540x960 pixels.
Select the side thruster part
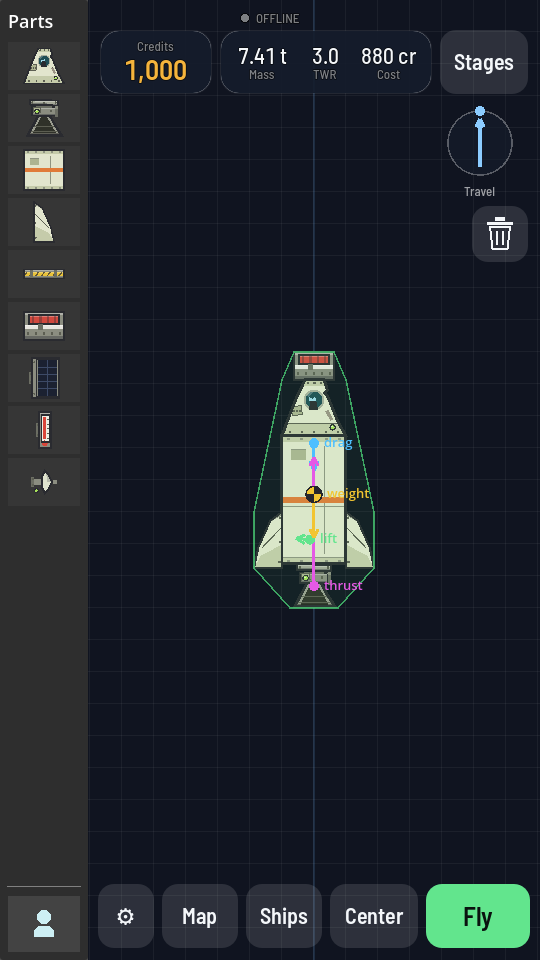[44, 482]
